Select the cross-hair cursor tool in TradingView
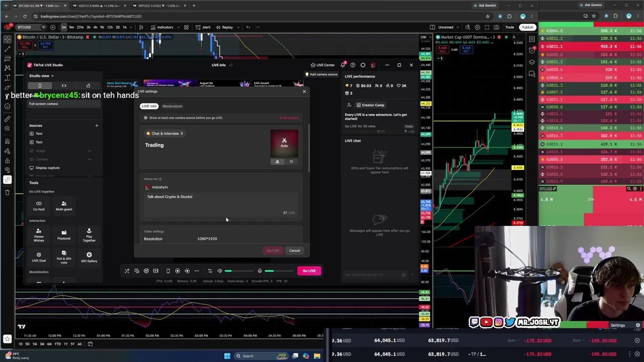The image size is (644, 362). pyautogui.click(x=7, y=40)
